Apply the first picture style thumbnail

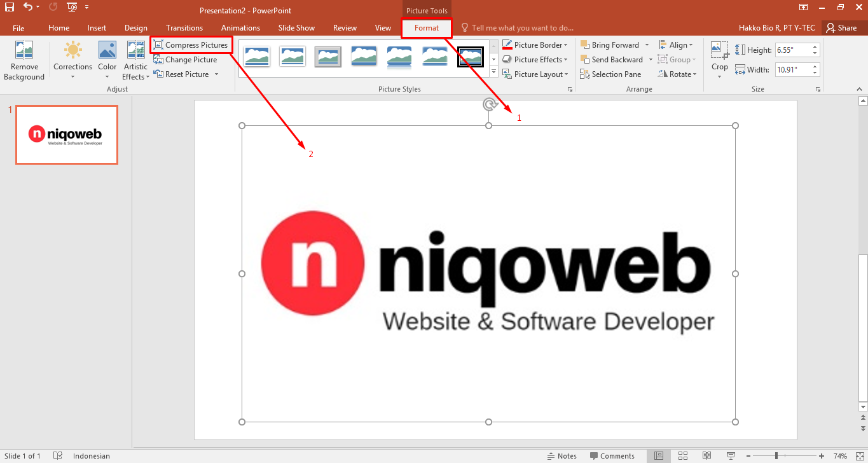click(256, 57)
